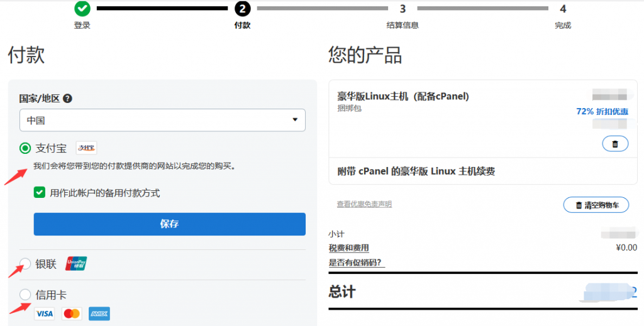644x326 pixels.
Task: Click the step 4 completion number
Action: 563,9
